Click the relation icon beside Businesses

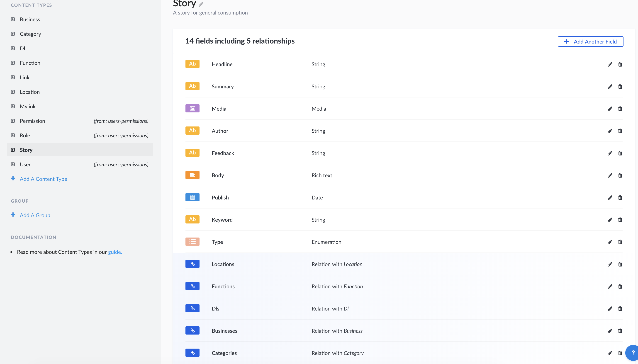pyautogui.click(x=192, y=330)
